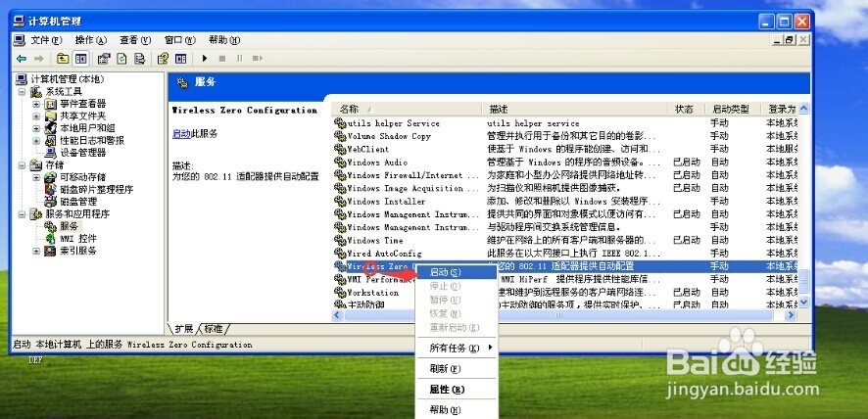
Task: Switch to the 扩展 tab
Action: coord(184,329)
